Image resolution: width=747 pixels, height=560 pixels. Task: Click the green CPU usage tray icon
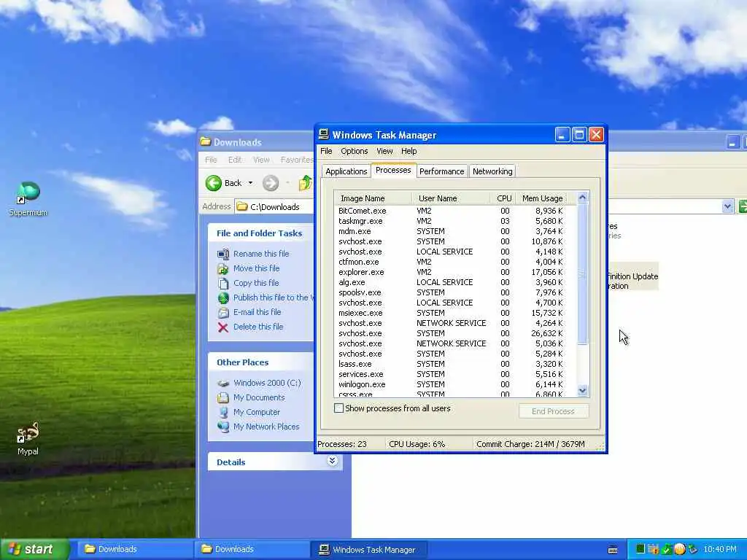(x=640, y=549)
